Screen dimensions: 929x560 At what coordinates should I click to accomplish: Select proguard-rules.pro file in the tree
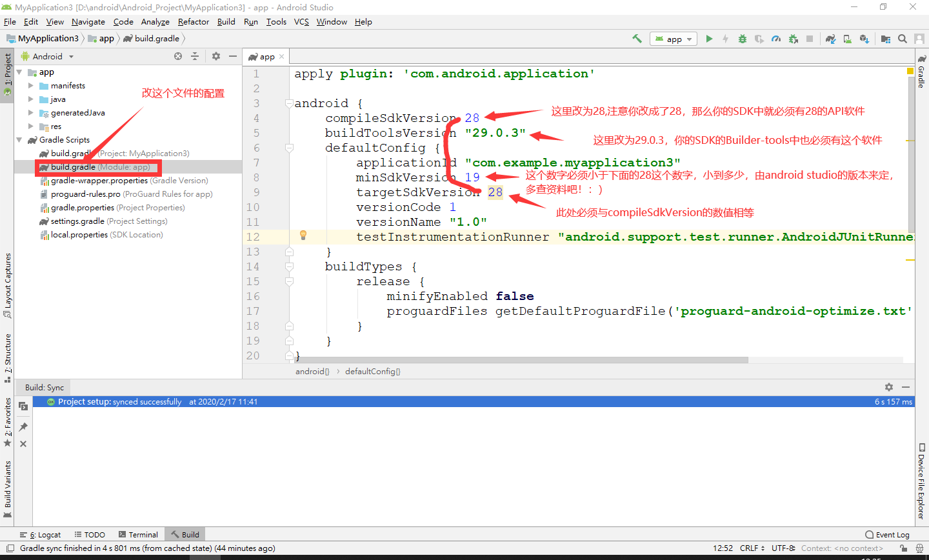127,194
